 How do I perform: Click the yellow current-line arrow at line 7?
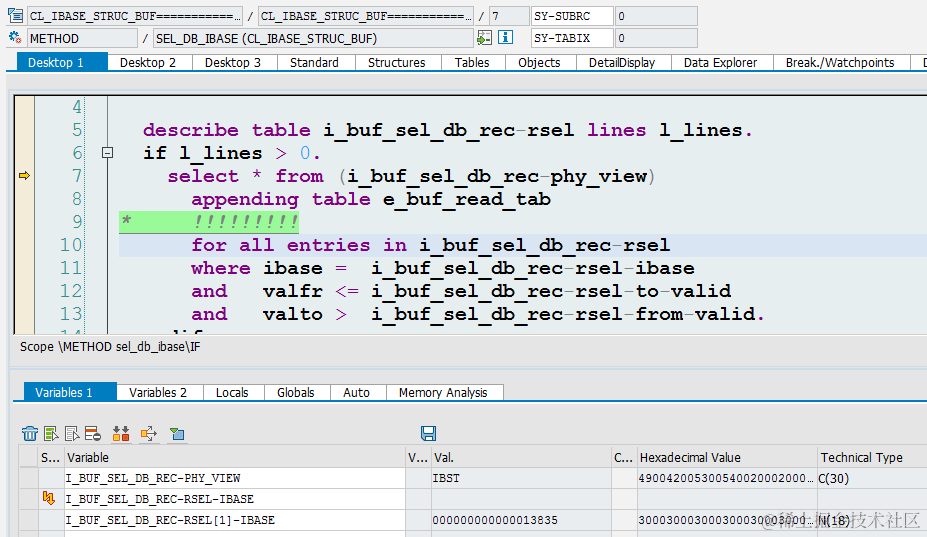[x=24, y=176]
